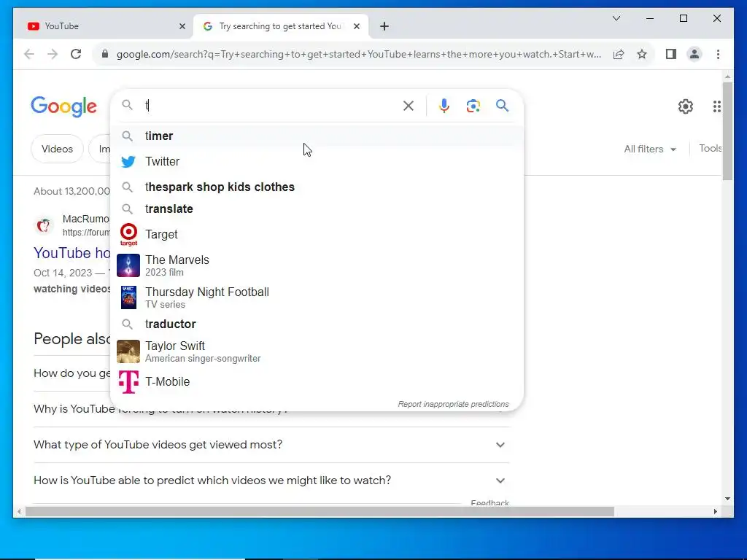
Task: Close the YouTube tab
Action: 182,26
